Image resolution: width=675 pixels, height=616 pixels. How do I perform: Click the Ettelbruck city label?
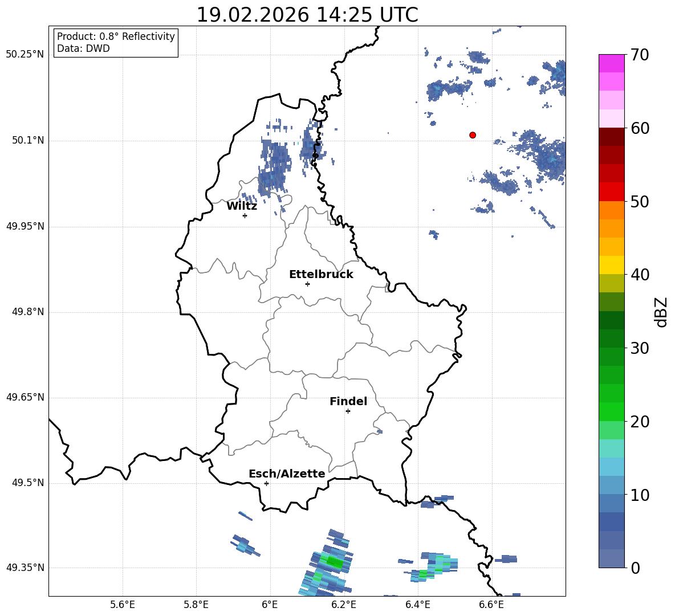coord(321,275)
